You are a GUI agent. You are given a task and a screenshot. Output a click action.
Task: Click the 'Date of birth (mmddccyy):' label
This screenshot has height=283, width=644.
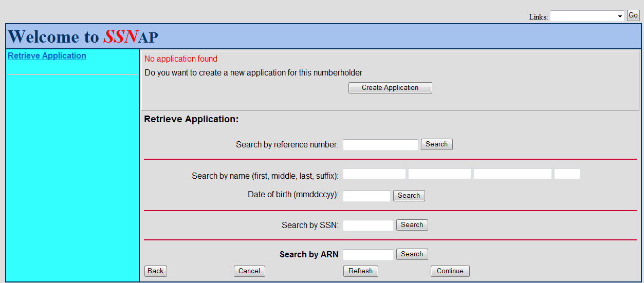293,195
